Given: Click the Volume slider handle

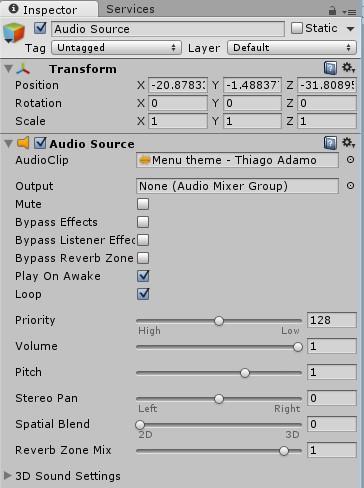Looking at the screenshot, I should point(298,347).
